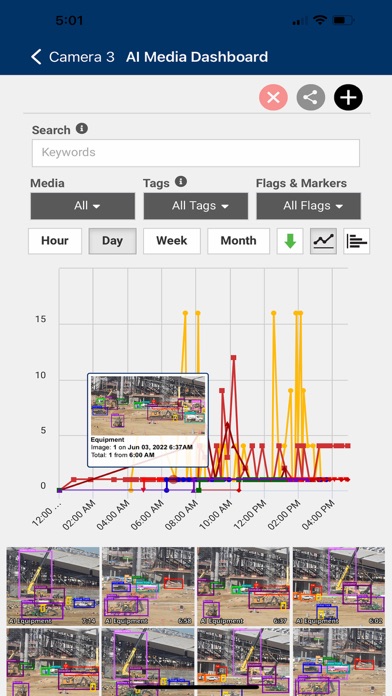Viewport: 392px width, 696px height.
Task: Tap the Camera 3 back label
Action: coord(82,57)
